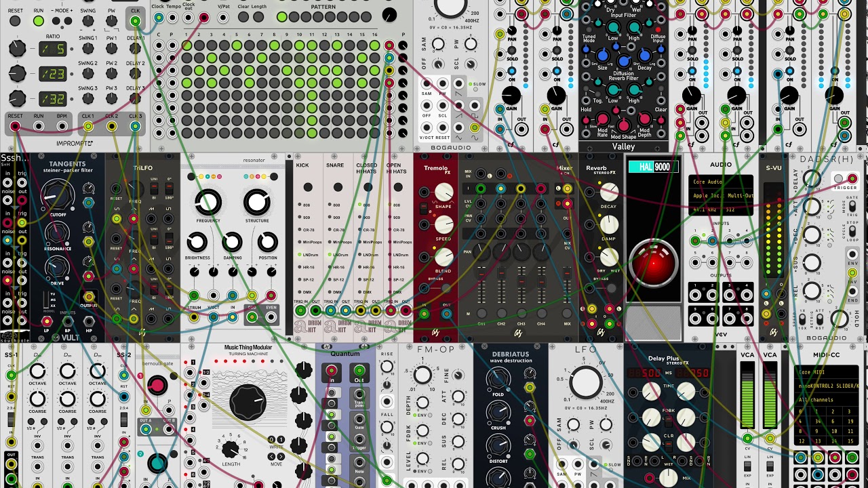This screenshot has width=868, height=488.
Task: Click the large LFO frequency knob
Action: pos(586,383)
